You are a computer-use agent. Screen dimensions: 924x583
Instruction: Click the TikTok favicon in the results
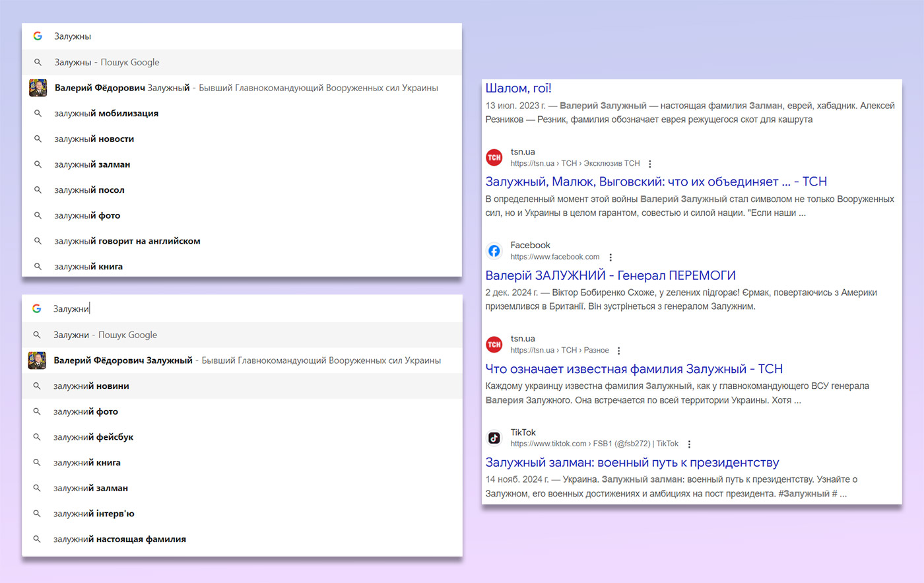(x=494, y=438)
